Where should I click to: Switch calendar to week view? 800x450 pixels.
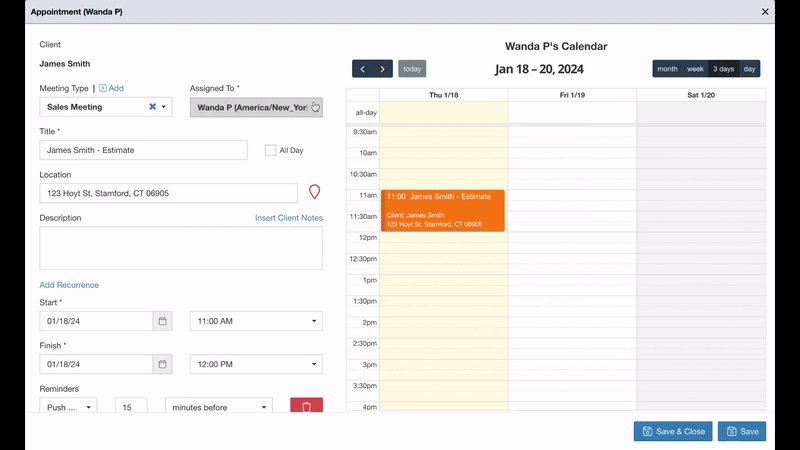coord(695,69)
